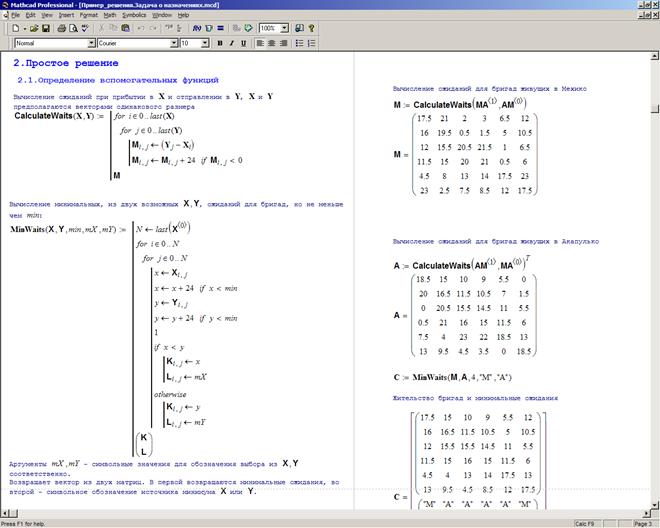Launch the Component Wizard icon
Viewport: 660px width, 528px height.
(248, 28)
